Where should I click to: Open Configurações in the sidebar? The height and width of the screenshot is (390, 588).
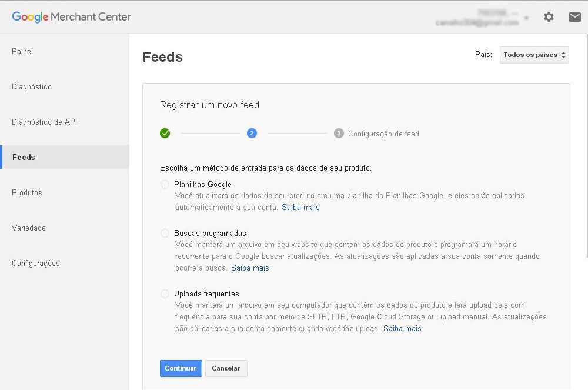click(x=36, y=264)
